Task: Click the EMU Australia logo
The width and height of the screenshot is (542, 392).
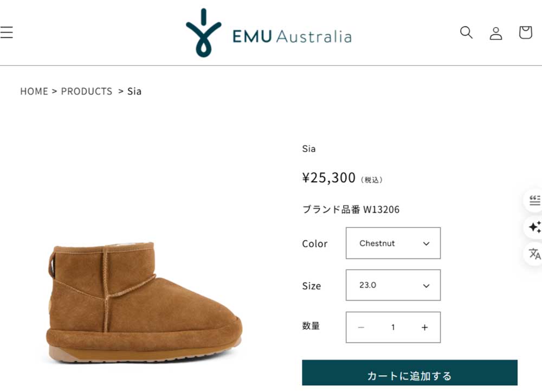Action: [269, 33]
